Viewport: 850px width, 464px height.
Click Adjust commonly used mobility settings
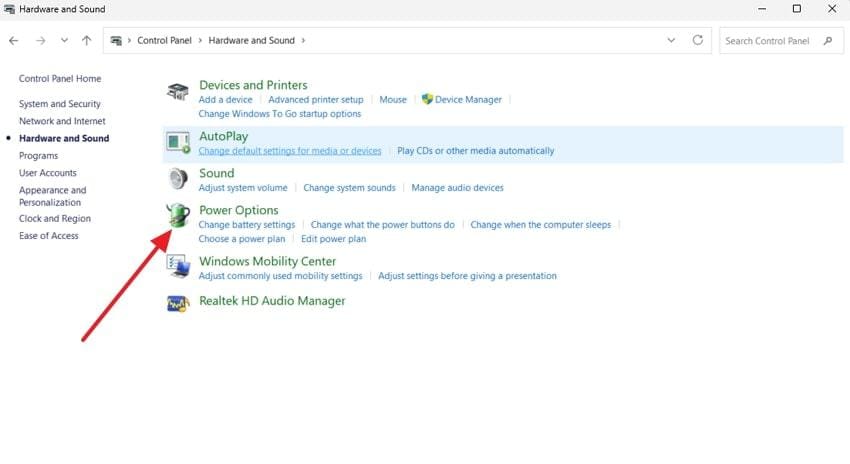(x=280, y=276)
